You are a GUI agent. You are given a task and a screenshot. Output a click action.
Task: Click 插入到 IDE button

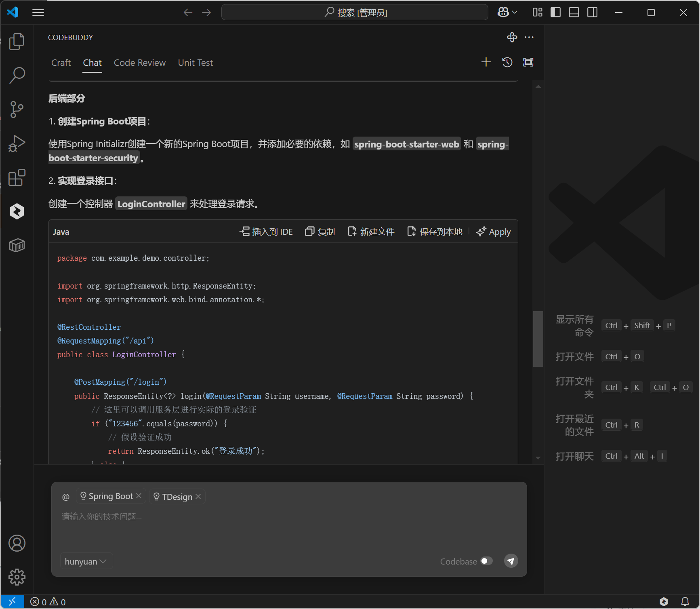tap(266, 232)
